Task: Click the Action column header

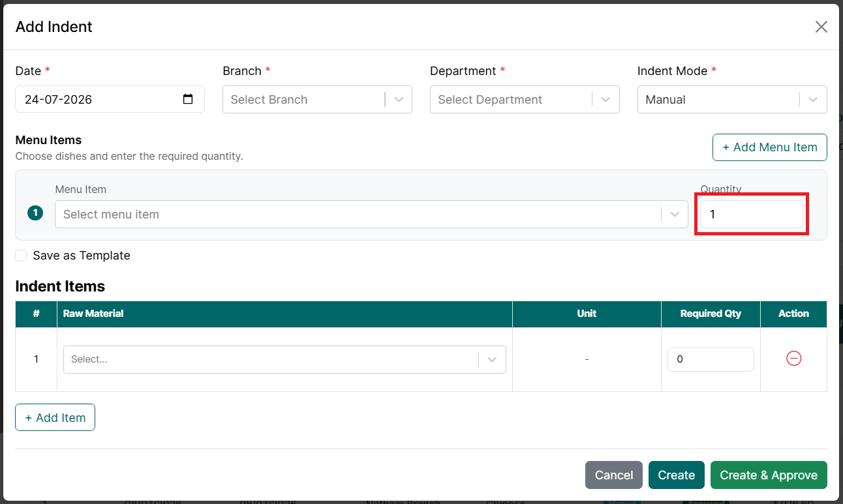Action: [793, 314]
